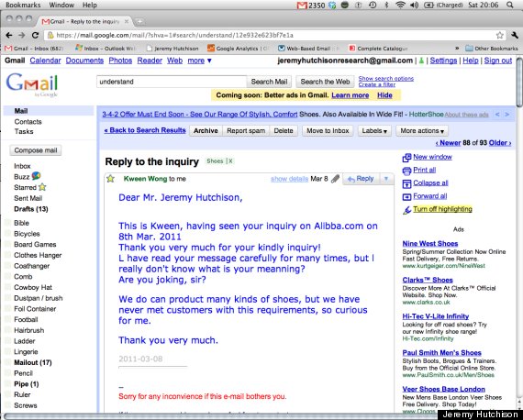Click the Forward all icon
Screen dimensions: 523x420
tap(406, 196)
